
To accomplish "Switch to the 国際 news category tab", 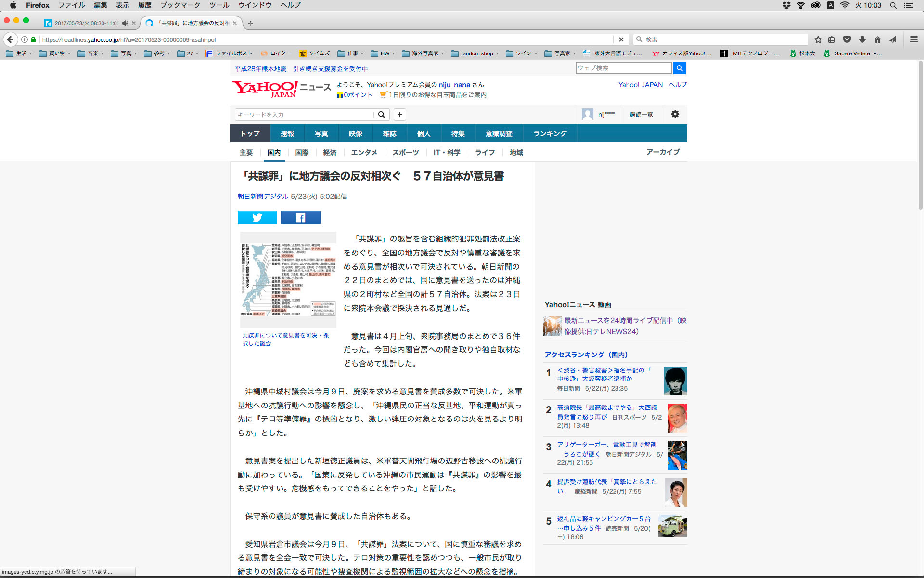I will (302, 153).
